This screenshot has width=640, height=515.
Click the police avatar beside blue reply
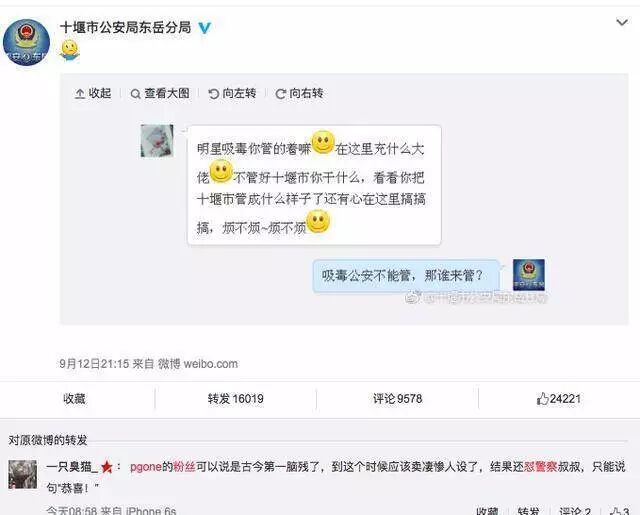[x=529, y=275]
